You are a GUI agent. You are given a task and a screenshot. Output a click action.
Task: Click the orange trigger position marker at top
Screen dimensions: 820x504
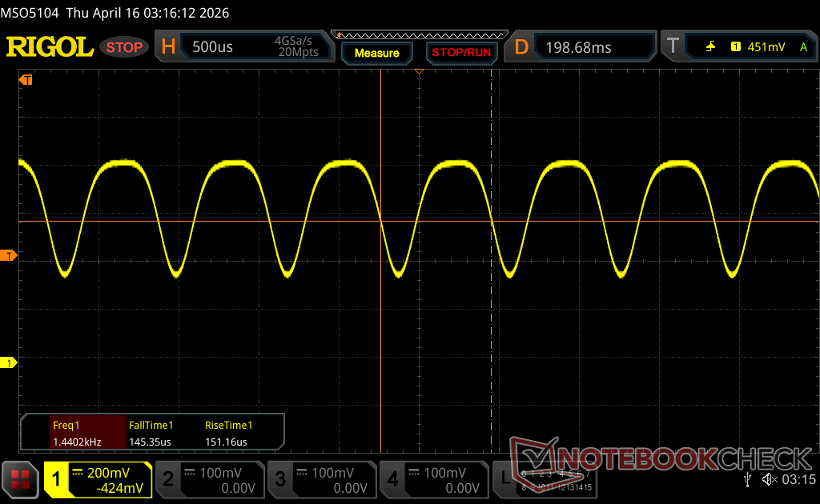418,73
